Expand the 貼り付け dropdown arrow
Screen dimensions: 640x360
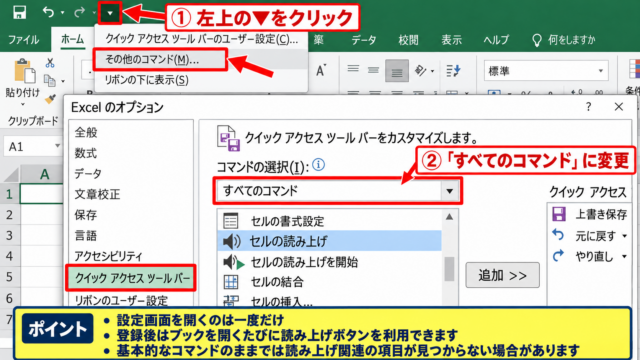click(22, 105)
